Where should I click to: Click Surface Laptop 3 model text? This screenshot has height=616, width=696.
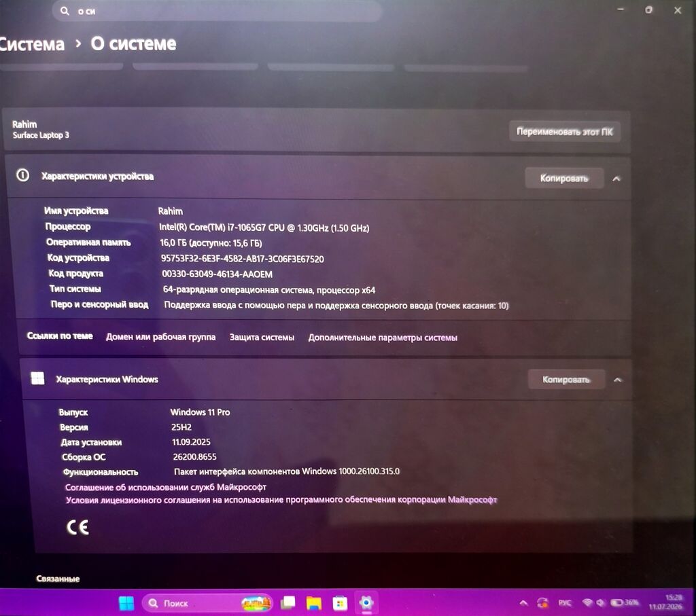41,135
